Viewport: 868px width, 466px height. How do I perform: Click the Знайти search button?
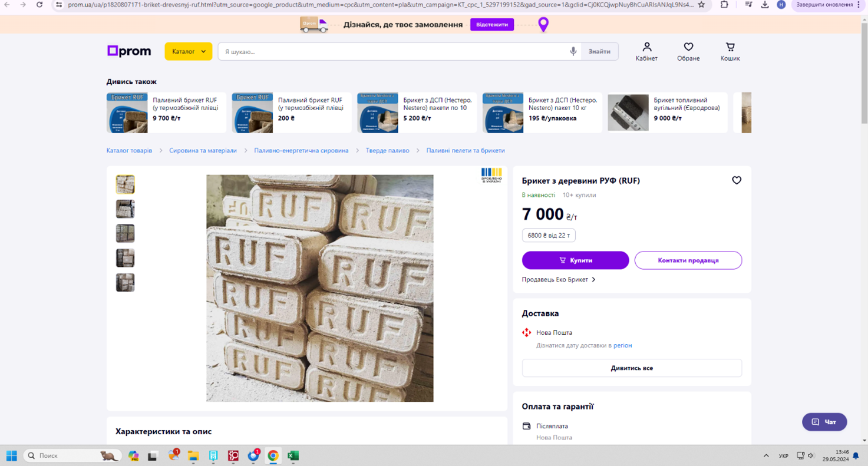(599, 51)
